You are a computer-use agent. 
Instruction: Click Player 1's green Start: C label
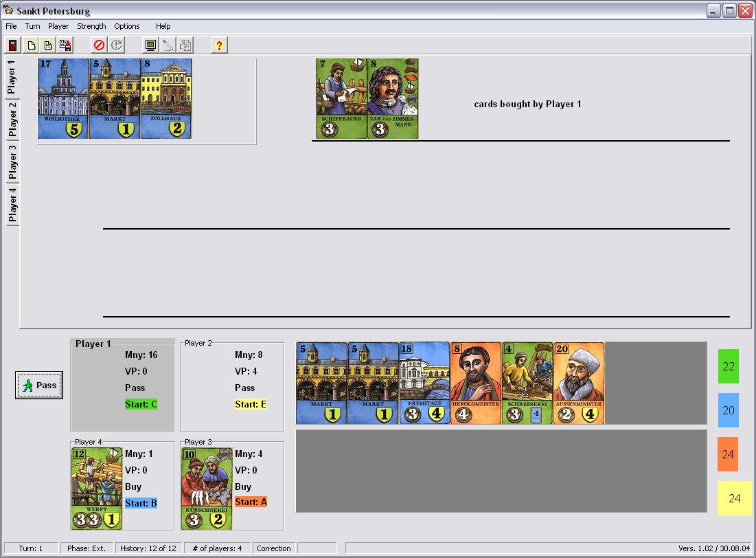pos(141,404)
